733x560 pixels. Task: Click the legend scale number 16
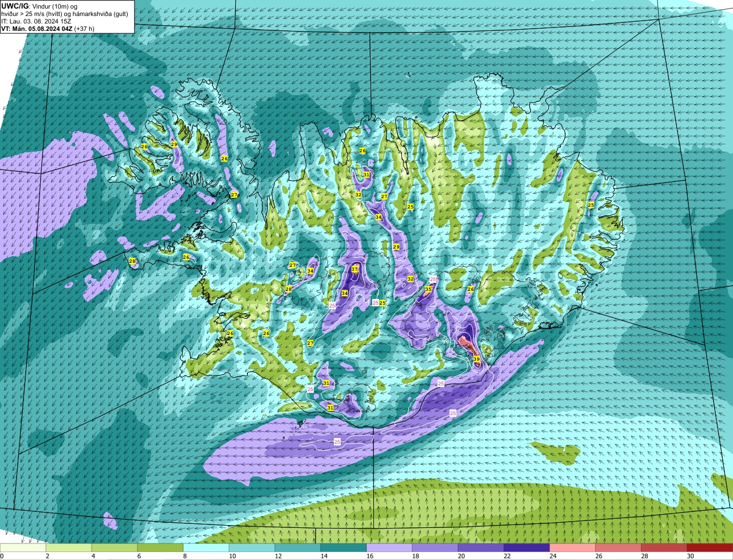(369, 556)
